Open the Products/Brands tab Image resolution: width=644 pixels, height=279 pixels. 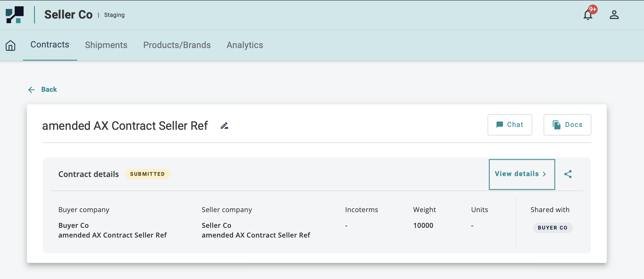point(177,45)
